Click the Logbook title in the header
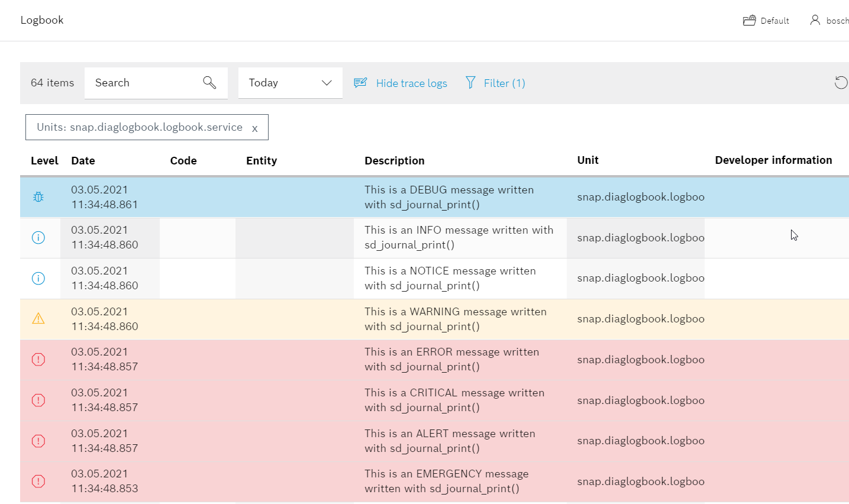849x504 pixels. point(42,20)
